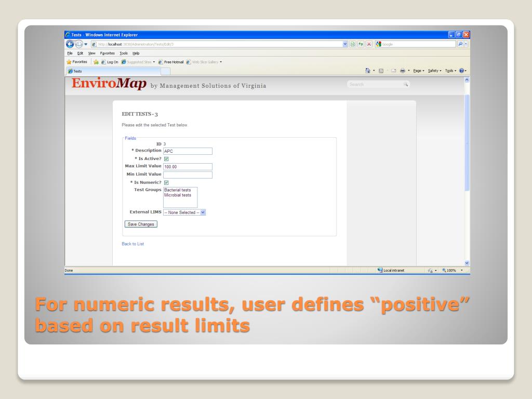The height and width of the screenshot is (399, 532).
Task: Click the vertical scrollbar up arrow
Action: coord(467,79)
